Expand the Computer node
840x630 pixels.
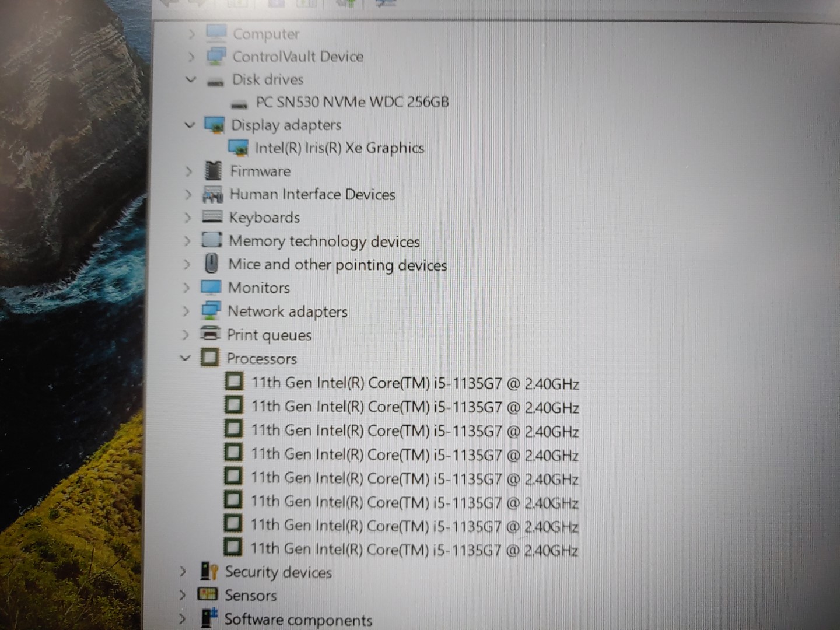click(x=191, y=34)
